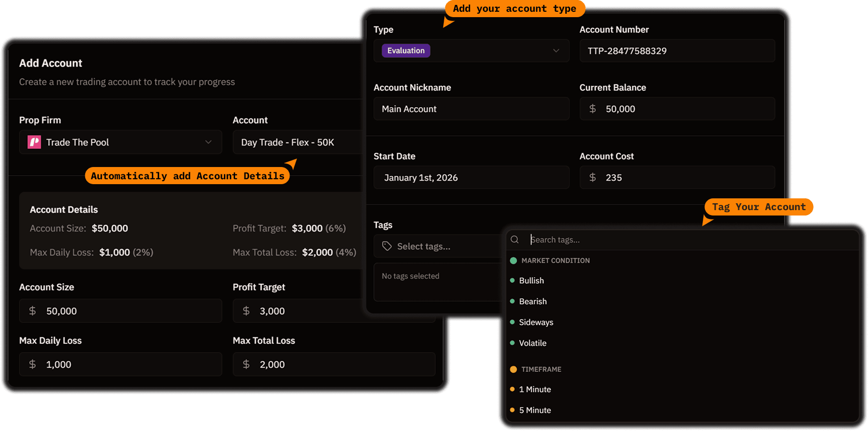868x431 pixels.
Task: Click the MARKET CONDITION group header
Action: point(555,261)
